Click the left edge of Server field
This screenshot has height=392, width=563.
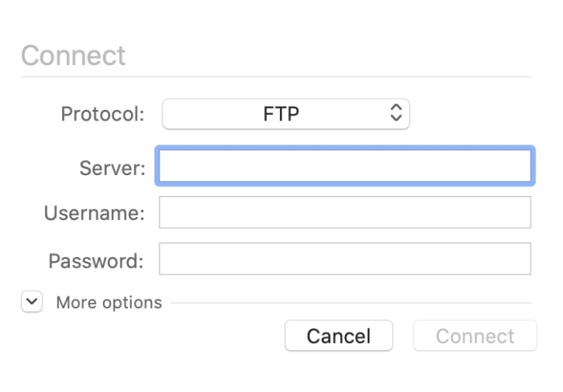coord(166,167)
